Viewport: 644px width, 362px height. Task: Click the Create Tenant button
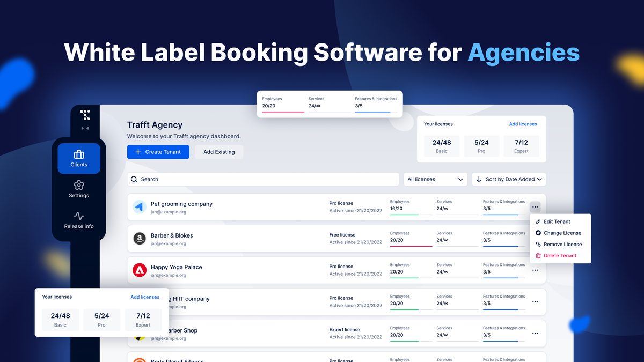tap(158, 152)
